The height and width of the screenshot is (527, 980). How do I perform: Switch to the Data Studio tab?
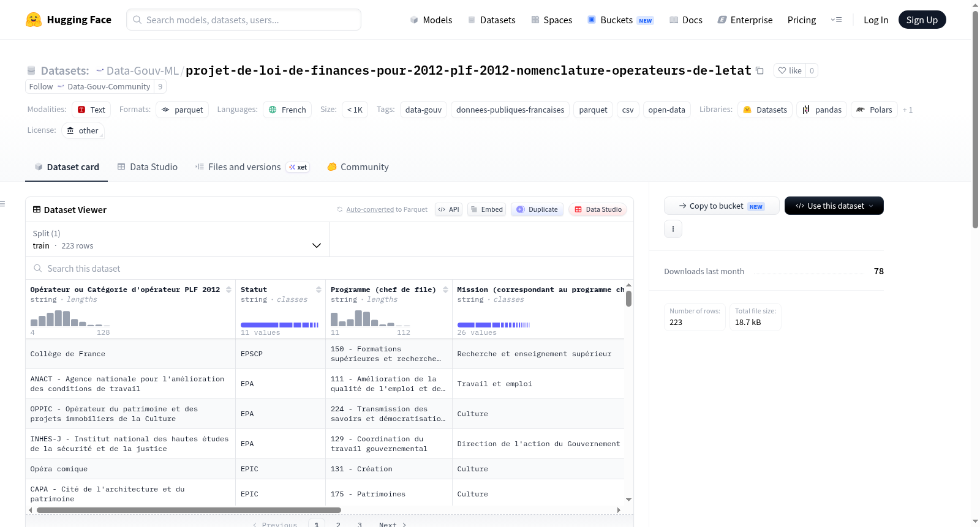tap(148, 166)
